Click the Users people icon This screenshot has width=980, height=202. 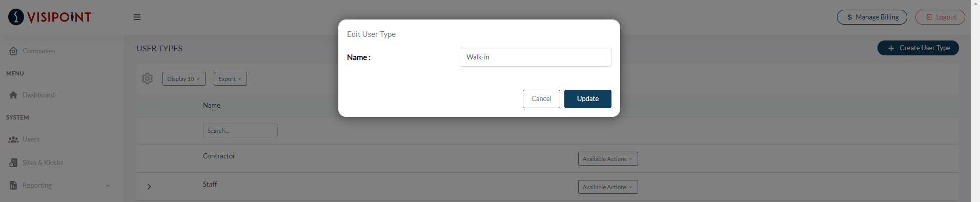(13, 139)
